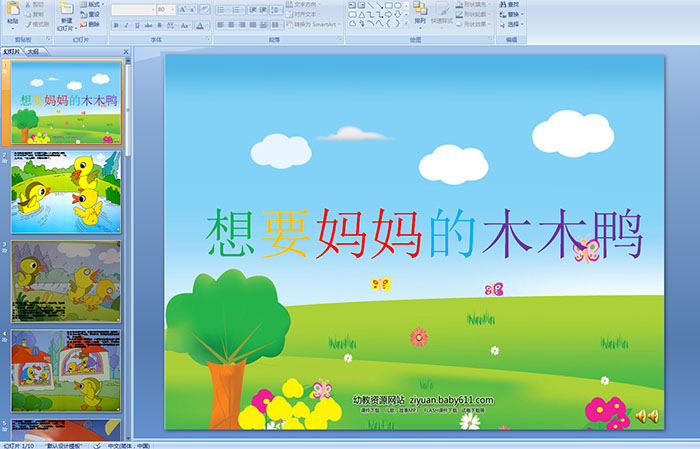Select the Isosceles Triangle shape
Screen dimensions: 700x449
(x=362, y=15)
